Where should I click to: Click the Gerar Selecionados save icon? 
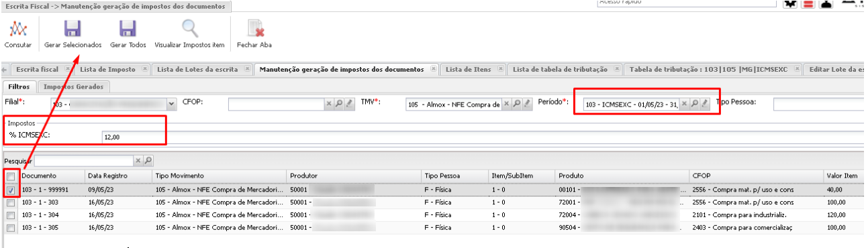click(x=73, y=29)
